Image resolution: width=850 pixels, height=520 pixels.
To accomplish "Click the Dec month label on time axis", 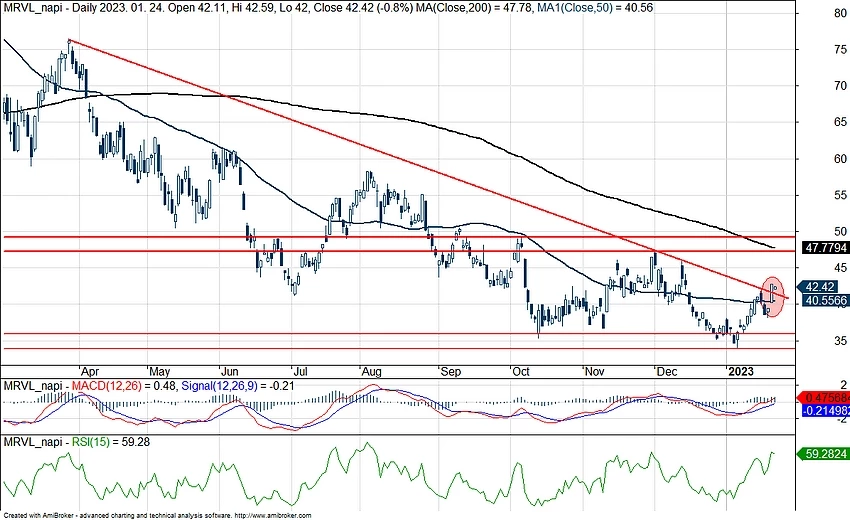I will pyautogui.click(x=667, y=371).
